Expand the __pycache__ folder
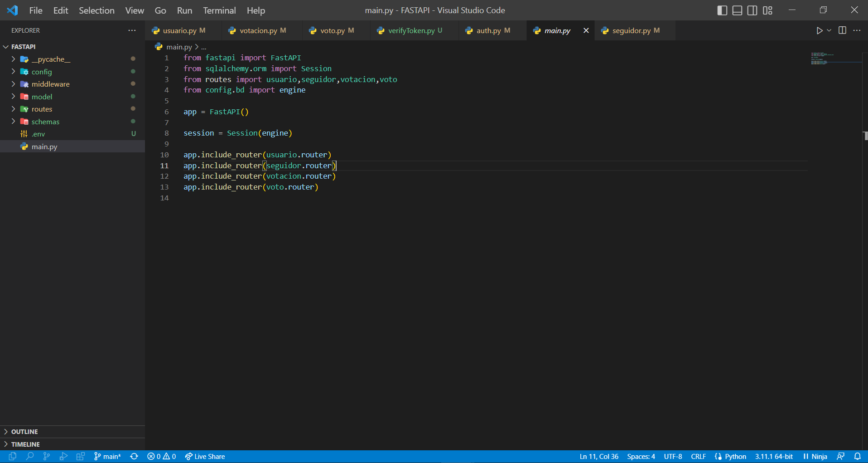This screenshot has height=463, width=868. [x=13, y=59]
